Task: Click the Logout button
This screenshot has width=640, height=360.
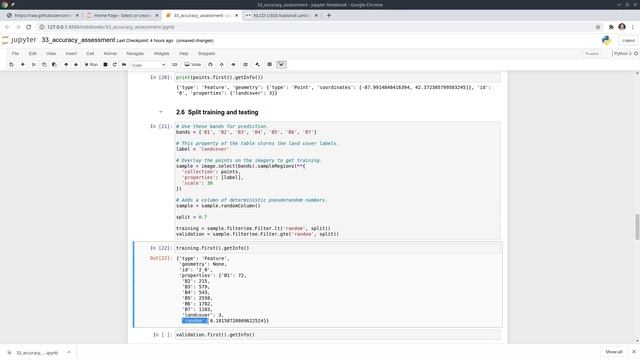Action: point(628,40)
